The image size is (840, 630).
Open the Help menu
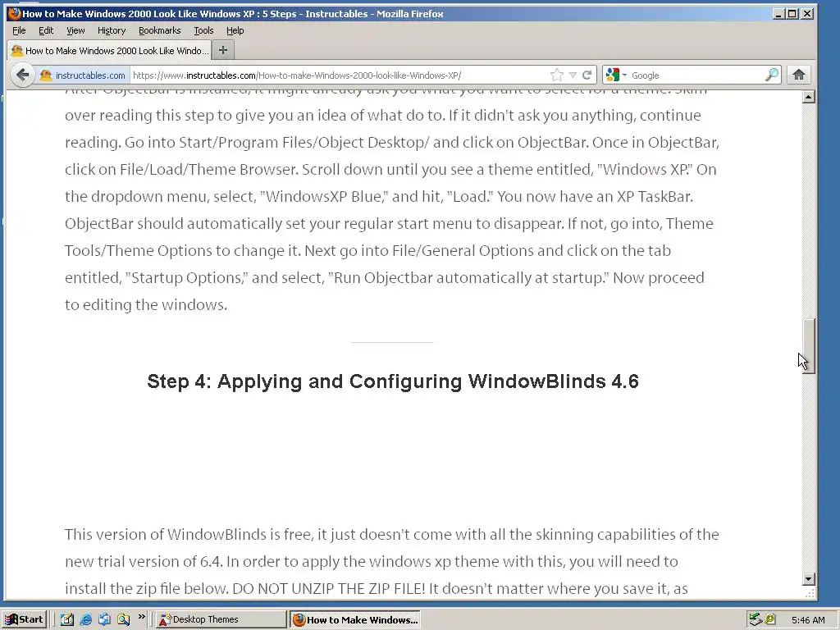[235, 30]
